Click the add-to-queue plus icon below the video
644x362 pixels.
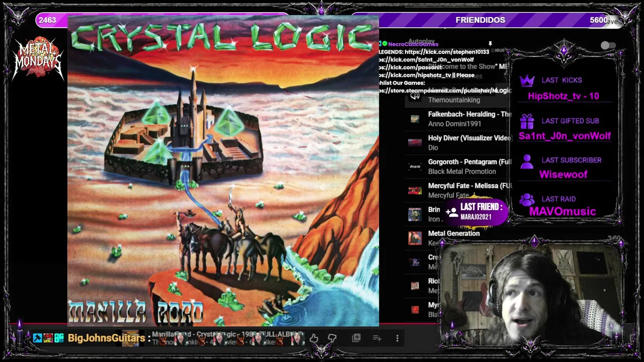tap(356, 338)
